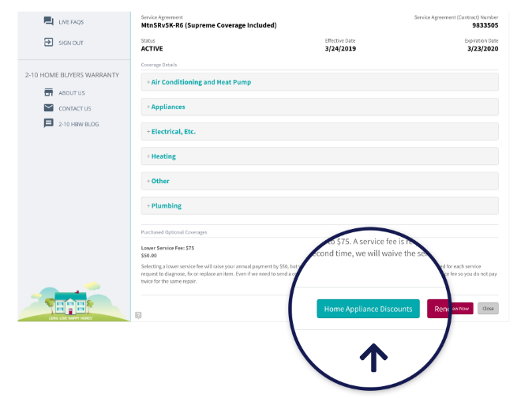Expand the Appliances coverage section

pyautogui.click(x=167, y=107)
